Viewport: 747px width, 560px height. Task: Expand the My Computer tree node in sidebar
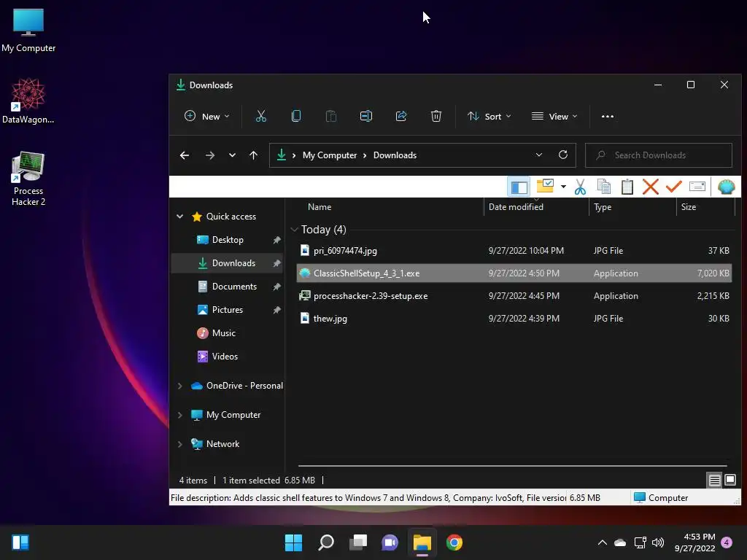pyautogui.click(x=179, y=415)
